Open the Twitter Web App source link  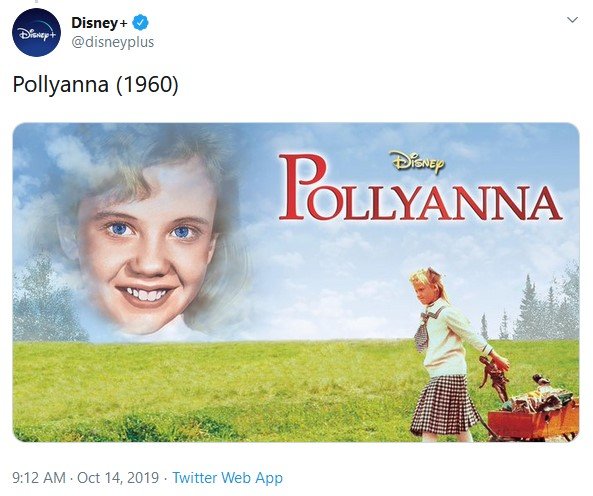coord(228,477)
